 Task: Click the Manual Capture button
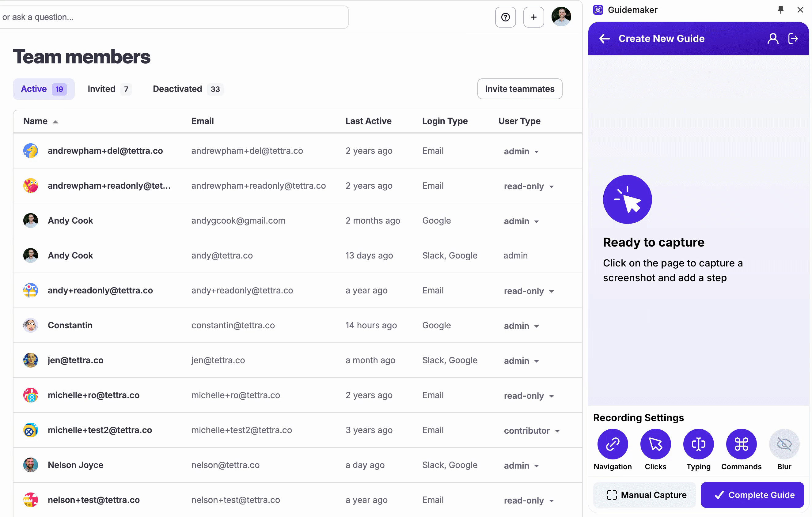point(646,494)
